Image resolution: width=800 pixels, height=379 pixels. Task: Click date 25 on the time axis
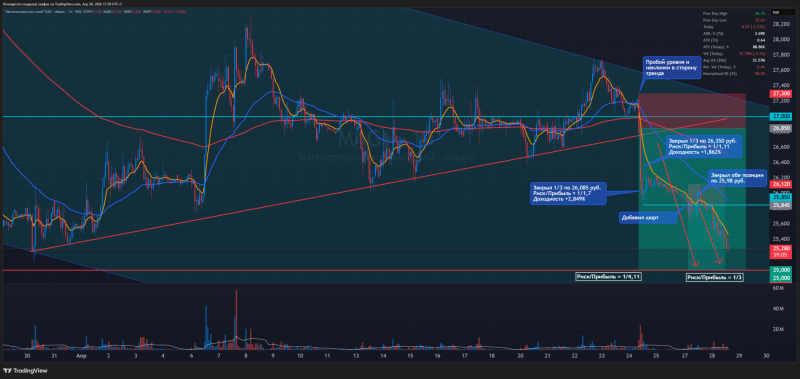coord(657,356)
